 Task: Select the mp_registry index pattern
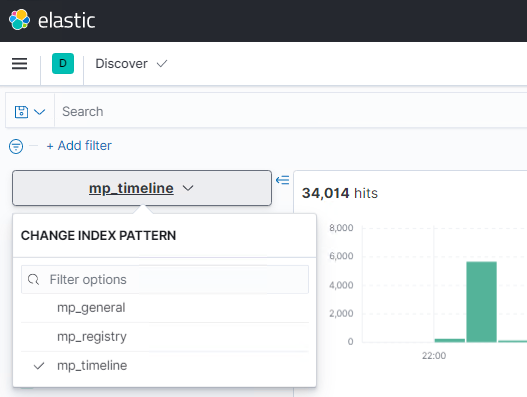[x=165, y=337]
